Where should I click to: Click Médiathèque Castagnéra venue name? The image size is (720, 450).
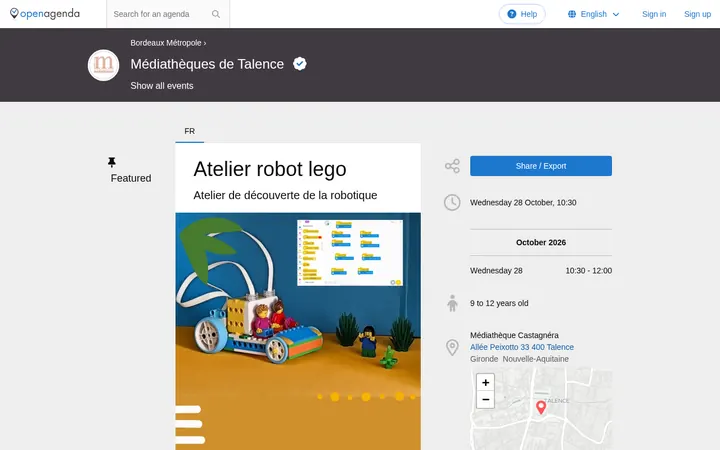click(514, 335)
